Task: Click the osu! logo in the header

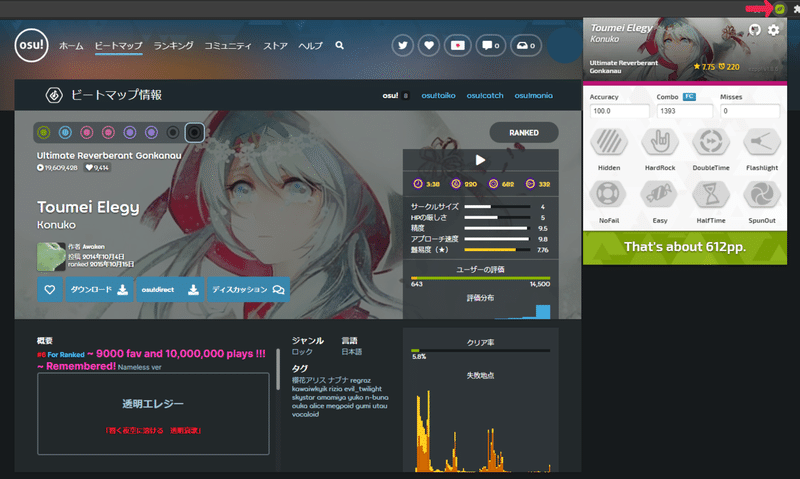Action: tap(31, 45)
